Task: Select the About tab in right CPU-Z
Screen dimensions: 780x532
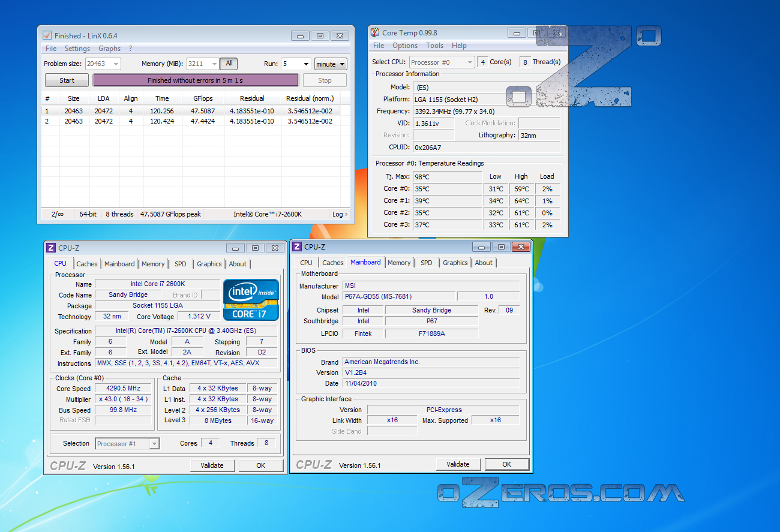Action: point(484,263)
